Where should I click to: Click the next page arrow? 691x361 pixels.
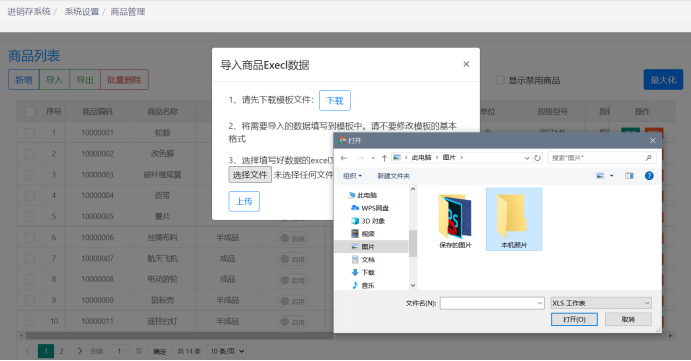(80, 351)
